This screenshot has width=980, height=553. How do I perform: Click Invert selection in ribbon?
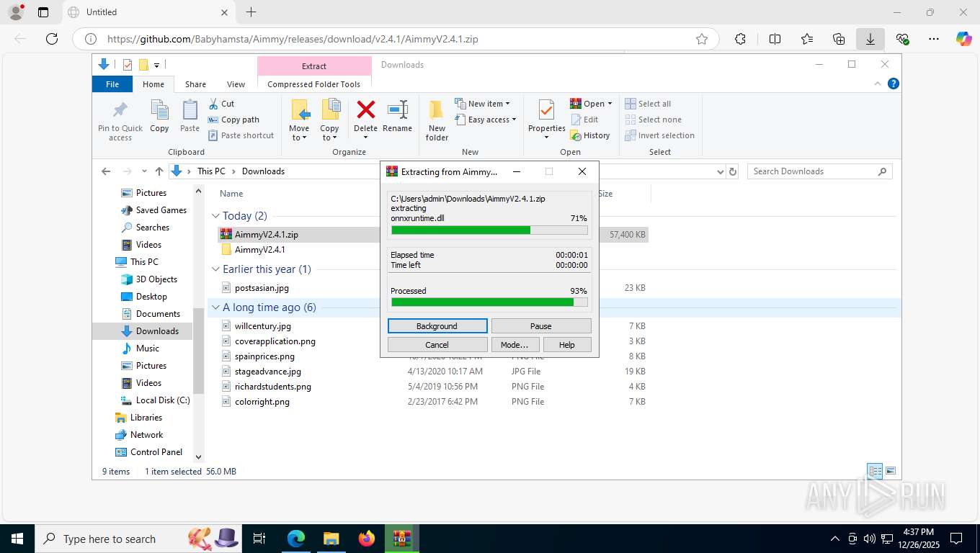point(659,135)
